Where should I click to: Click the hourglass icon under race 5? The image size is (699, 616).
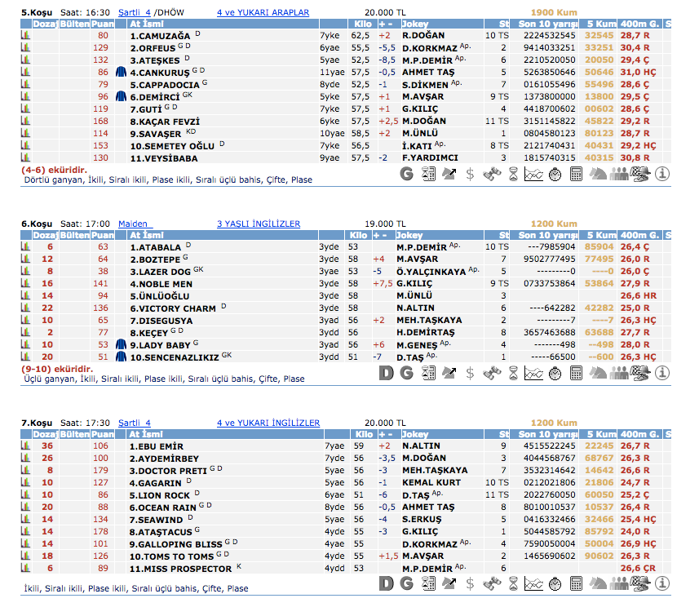pyautogui.click(x=512, y=173)
